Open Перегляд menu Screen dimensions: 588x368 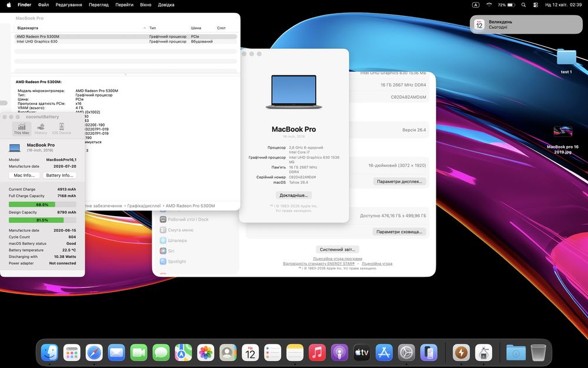click(99, 5)
